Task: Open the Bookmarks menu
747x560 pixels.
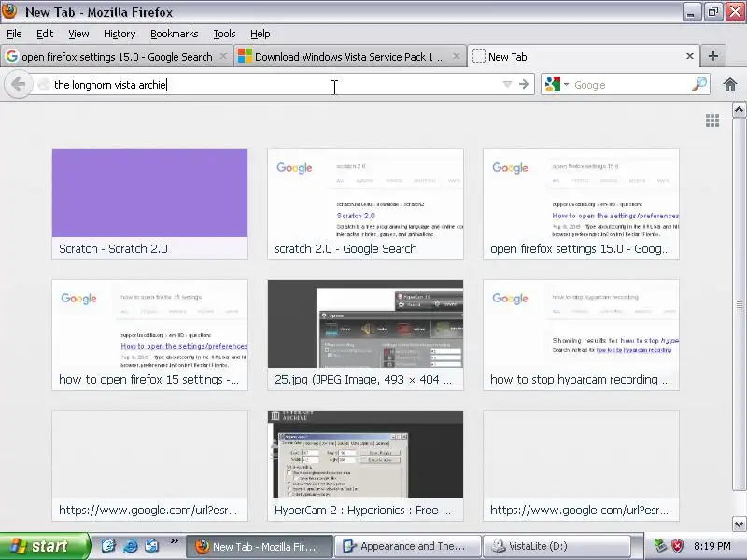Action: click(175, 34)
